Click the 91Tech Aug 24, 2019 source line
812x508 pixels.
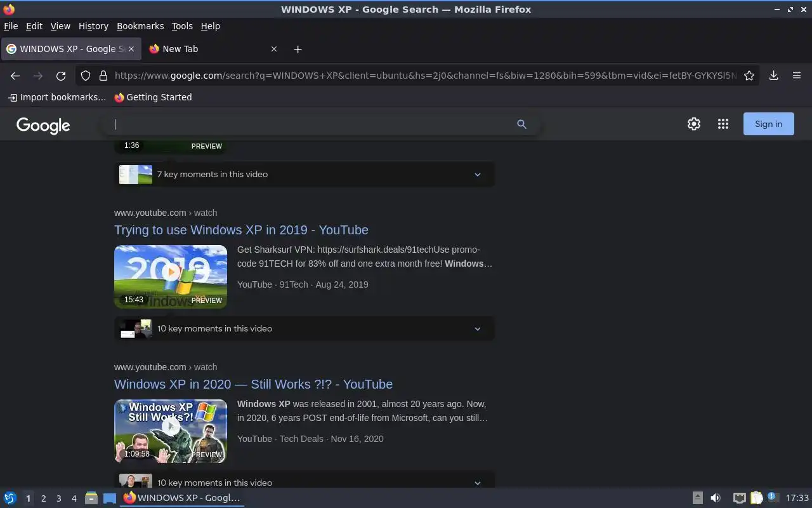pyautogui.click(x=303, y=284)
